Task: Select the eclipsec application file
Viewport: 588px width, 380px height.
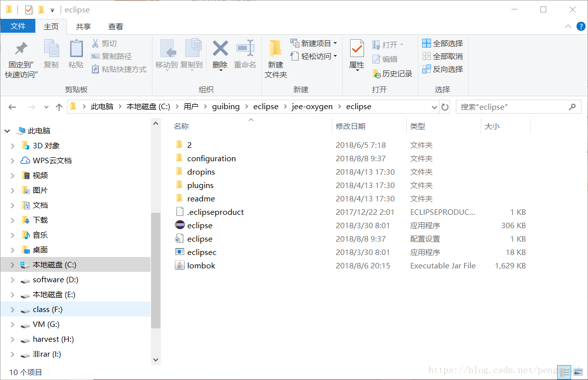Action: tap(202, 252)
